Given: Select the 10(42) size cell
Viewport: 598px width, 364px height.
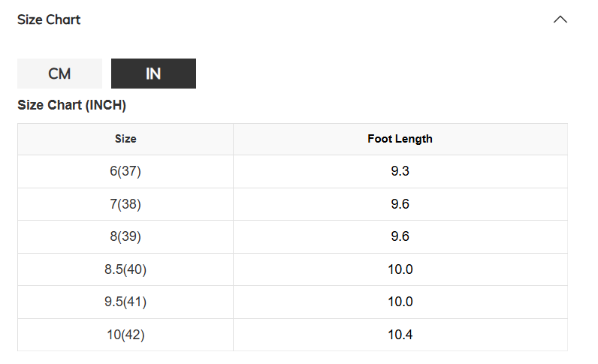Looking at the screenshot, I should point(125,335).
